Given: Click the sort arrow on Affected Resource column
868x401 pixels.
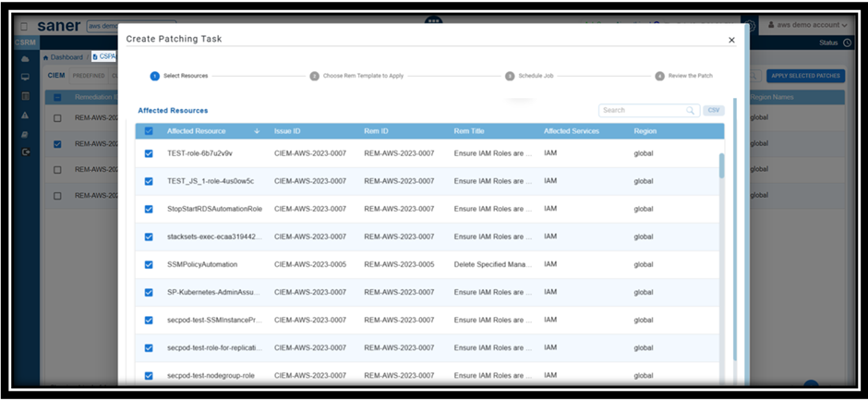Looking at the screenshot, I should [x=257, y=131].
